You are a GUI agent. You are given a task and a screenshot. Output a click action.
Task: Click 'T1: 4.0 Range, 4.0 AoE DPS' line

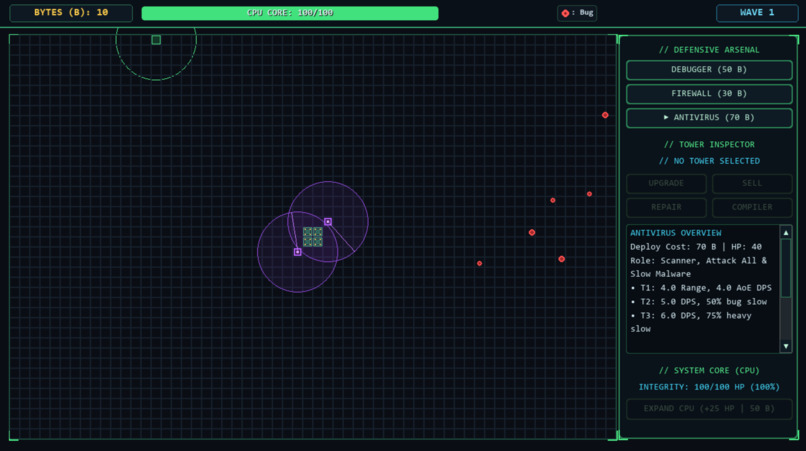coord(701,288)
